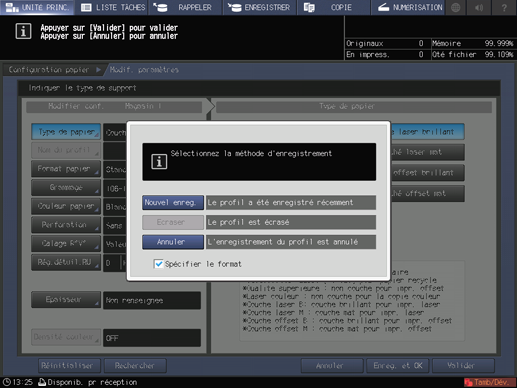Screen dimensions: 517x388
Task: Click the Non renseignée thickness field
Action: pyautogui.click(x=152, y=301)
